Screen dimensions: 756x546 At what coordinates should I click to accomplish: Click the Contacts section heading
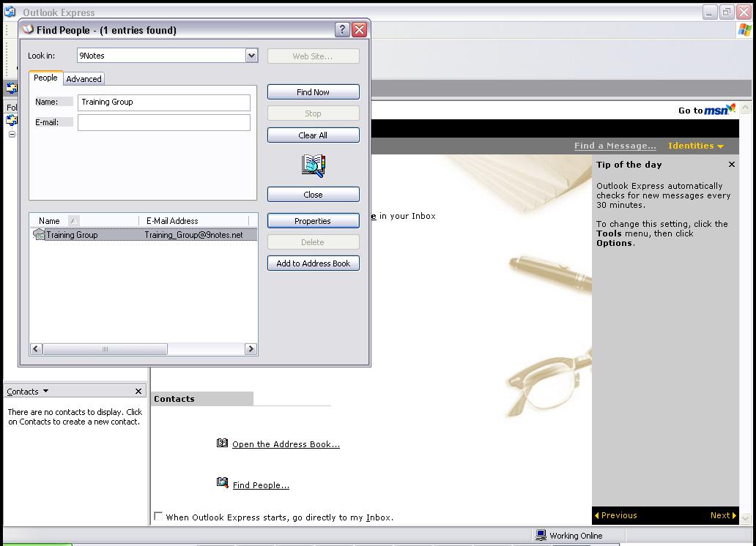[174, 399]
